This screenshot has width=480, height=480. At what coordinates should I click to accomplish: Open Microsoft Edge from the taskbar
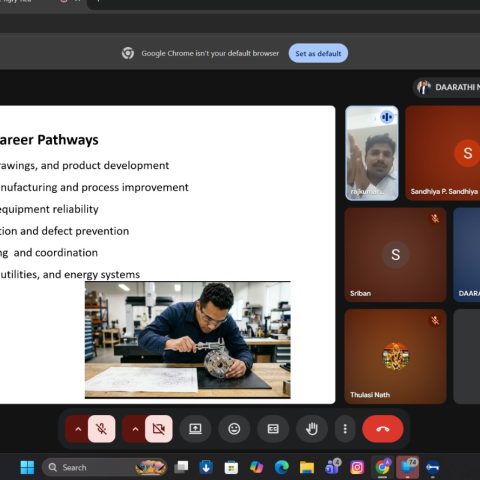coord(282,467)
